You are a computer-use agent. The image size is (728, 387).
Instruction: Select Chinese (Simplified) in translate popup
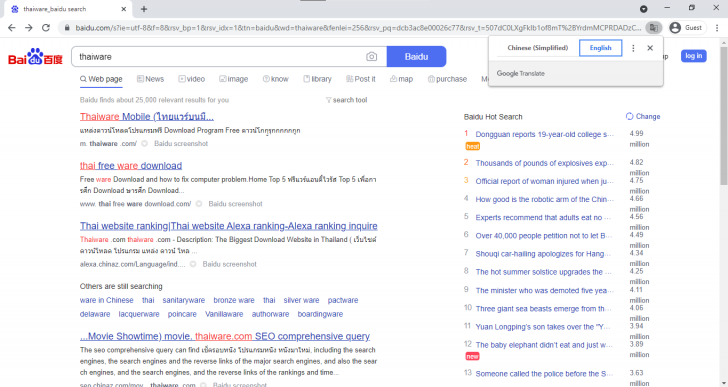click(x=538, y=48)
